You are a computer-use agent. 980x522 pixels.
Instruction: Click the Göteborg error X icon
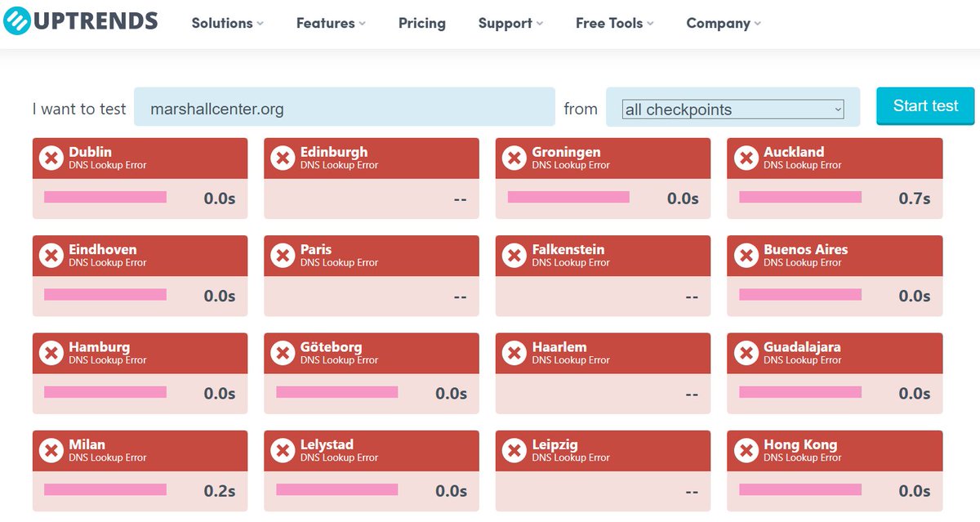283,353
